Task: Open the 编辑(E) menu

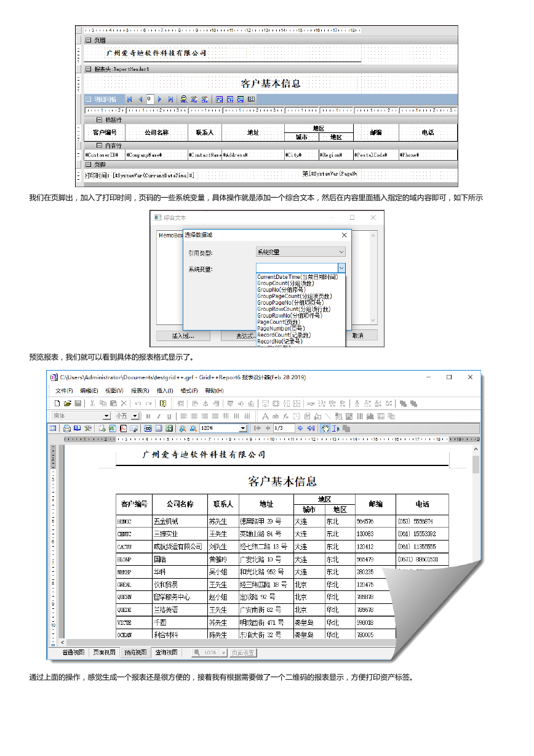Action: point(89,391)
